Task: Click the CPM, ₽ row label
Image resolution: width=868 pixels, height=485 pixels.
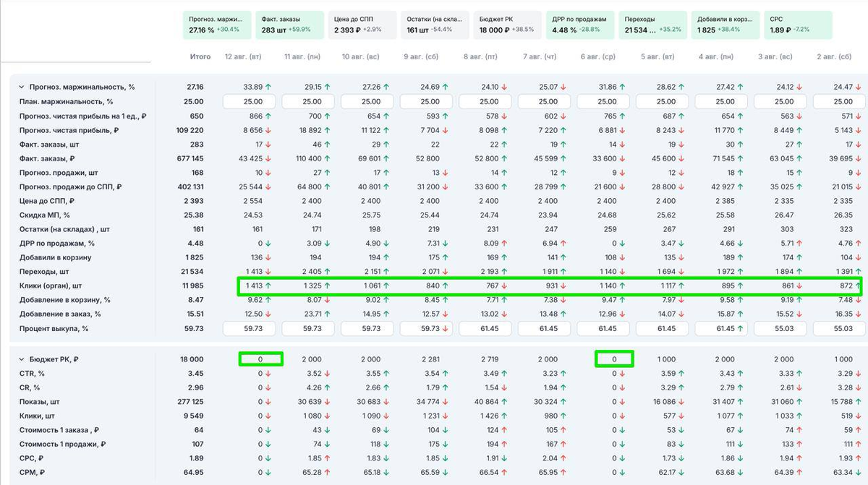Action: point(33,473)
